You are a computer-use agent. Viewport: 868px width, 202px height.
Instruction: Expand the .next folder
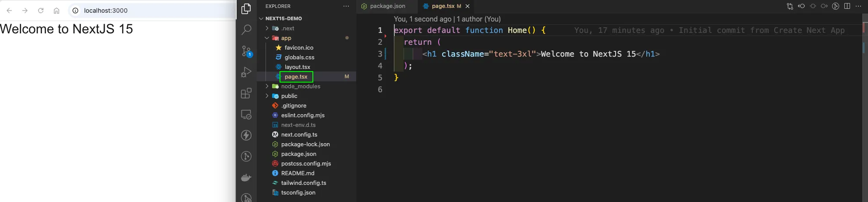pyautogui.click(x=267, y=28)
